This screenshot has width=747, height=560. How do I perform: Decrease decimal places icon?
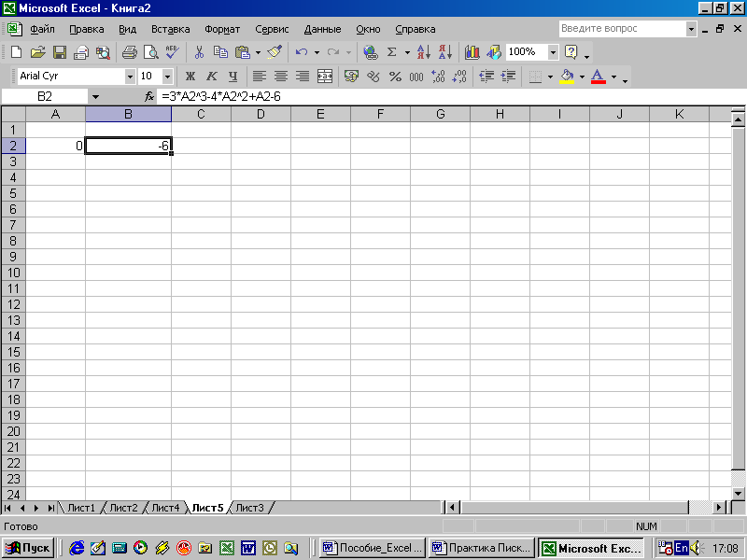click(459, 77)
